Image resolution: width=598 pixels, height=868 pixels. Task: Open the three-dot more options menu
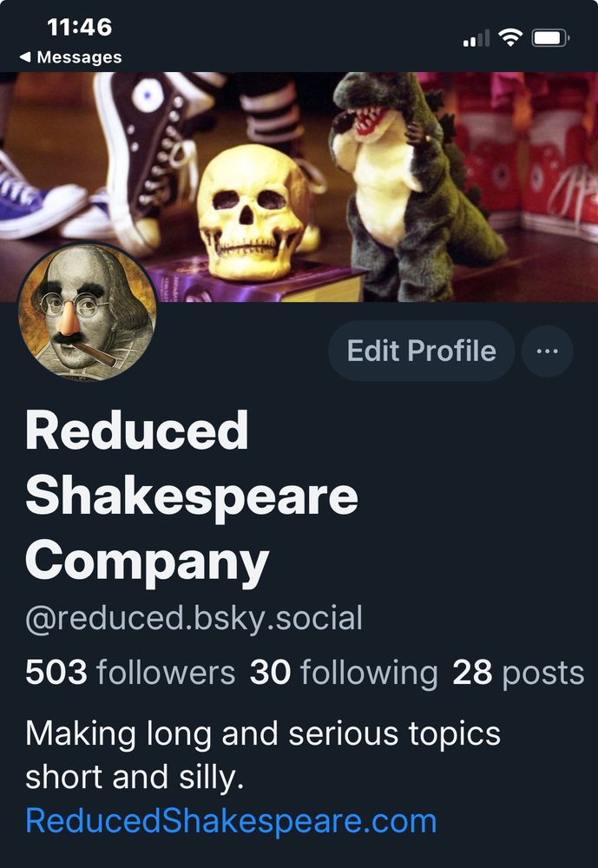tap(547, 351)
